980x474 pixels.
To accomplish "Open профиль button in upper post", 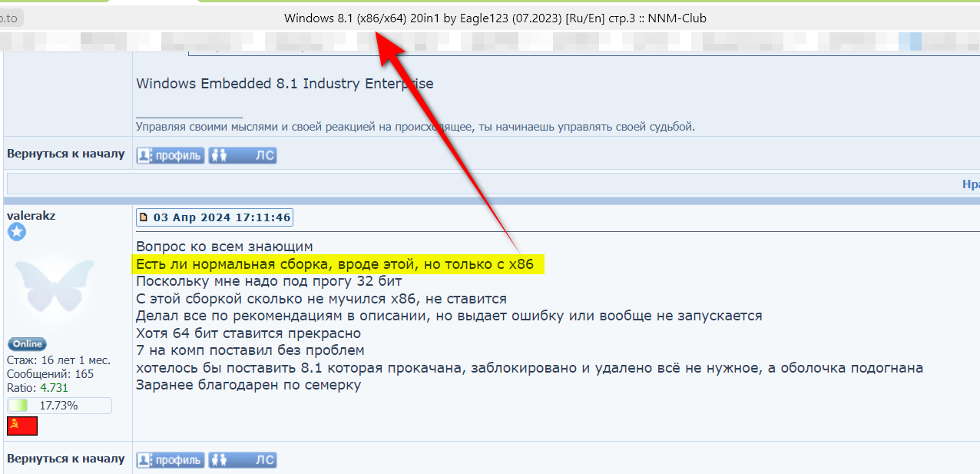I will [171, 155].
